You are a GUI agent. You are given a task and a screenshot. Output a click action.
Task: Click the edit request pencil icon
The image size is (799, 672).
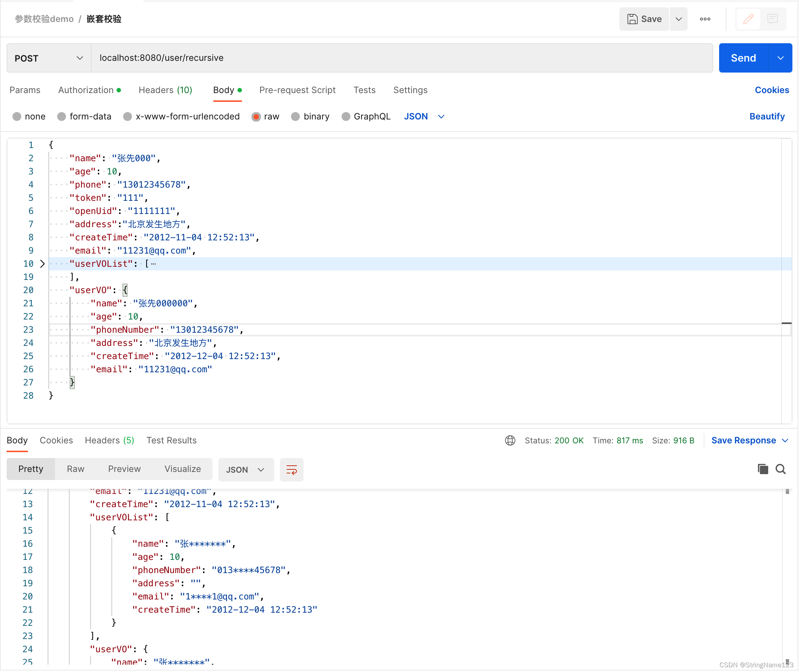pos(748,19)
